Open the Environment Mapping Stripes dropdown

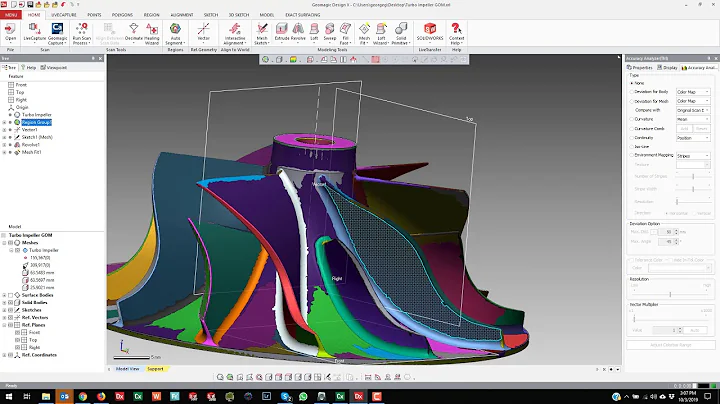[x=693, y=156]
